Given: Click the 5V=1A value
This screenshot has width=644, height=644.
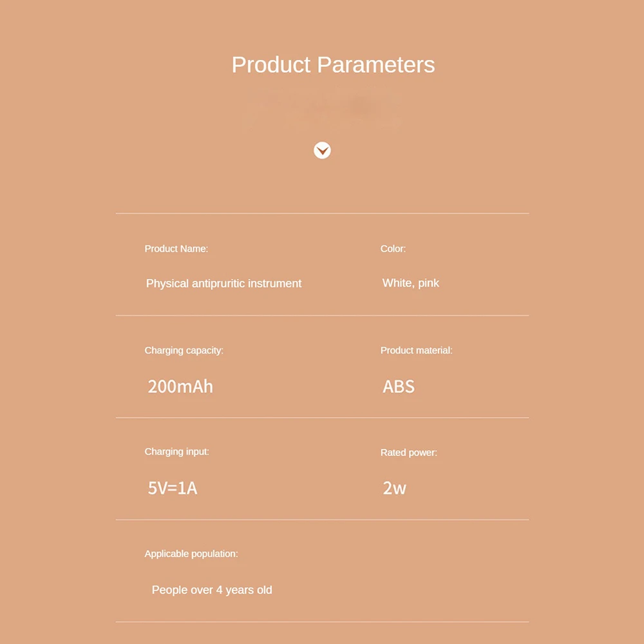Looking at the screenshot, I should coord(173,488).
